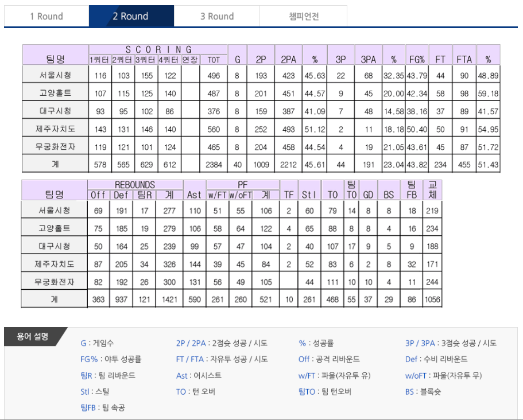Click the Stl column header
Screen dimensions: 523x420
[309, 190]
